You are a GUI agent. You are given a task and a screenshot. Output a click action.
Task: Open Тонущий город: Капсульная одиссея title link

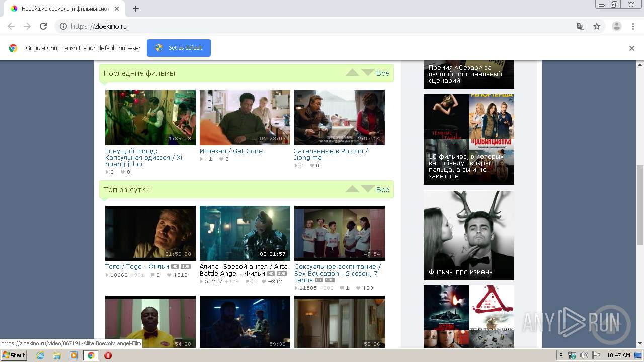[143, 157]
